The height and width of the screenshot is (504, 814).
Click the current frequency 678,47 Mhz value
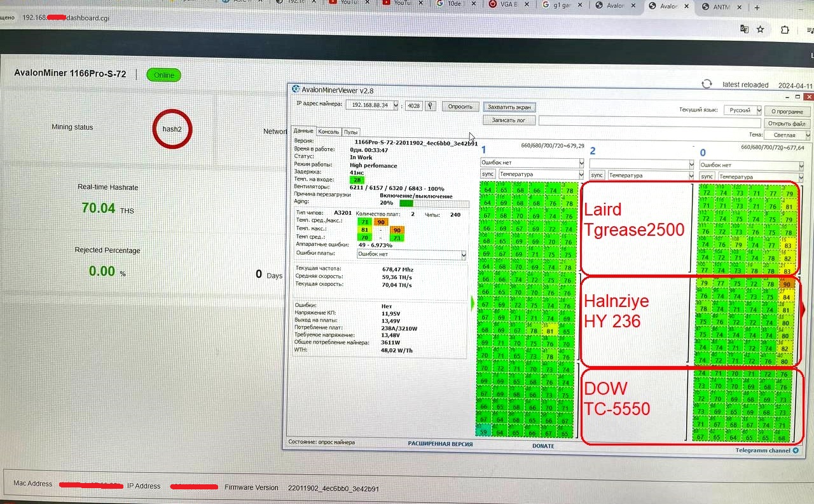point(399,269)
